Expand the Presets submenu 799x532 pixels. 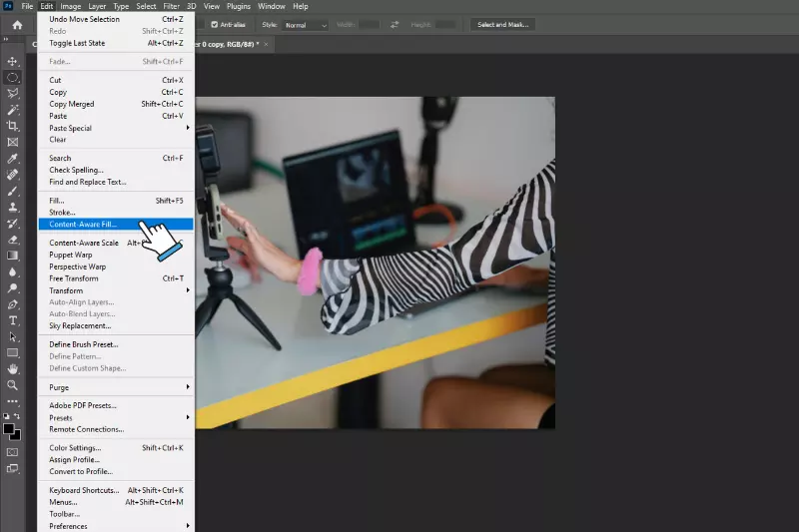(x=116, y=417)
